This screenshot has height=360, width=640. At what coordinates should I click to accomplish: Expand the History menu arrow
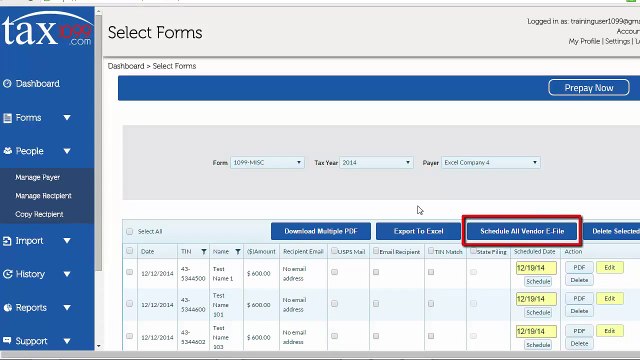67,274
